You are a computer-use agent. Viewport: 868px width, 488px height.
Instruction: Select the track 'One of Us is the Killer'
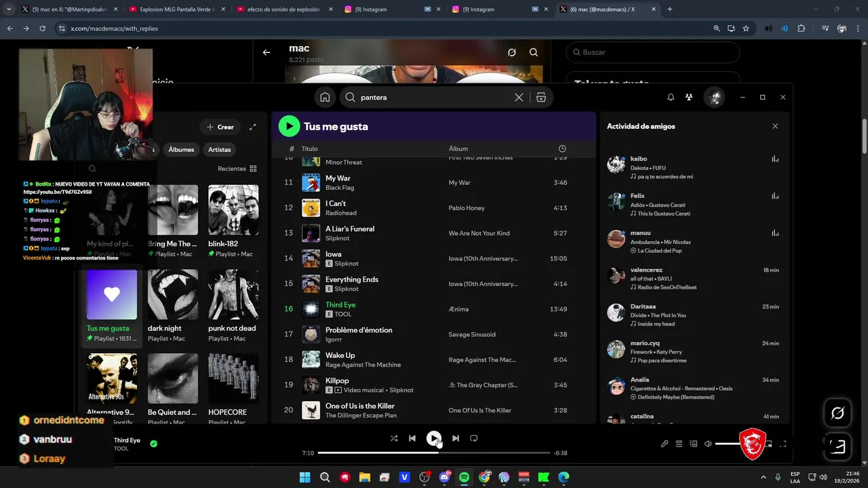434,411
